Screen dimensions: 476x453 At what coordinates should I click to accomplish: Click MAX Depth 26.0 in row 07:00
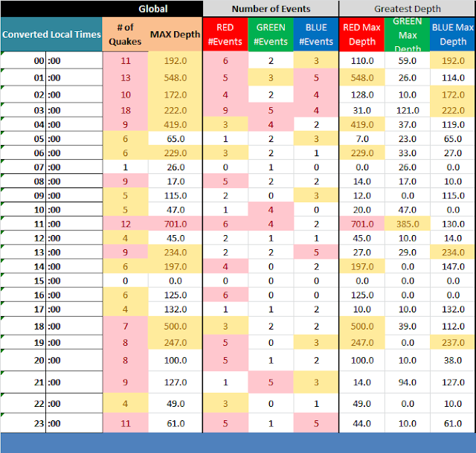176,167
